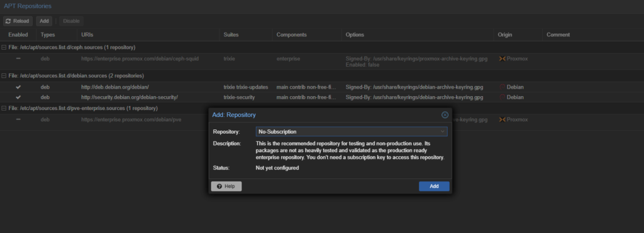
Task: Select the enterprise.proxmox.com/debian/pve URI
Action: [131, 119]
